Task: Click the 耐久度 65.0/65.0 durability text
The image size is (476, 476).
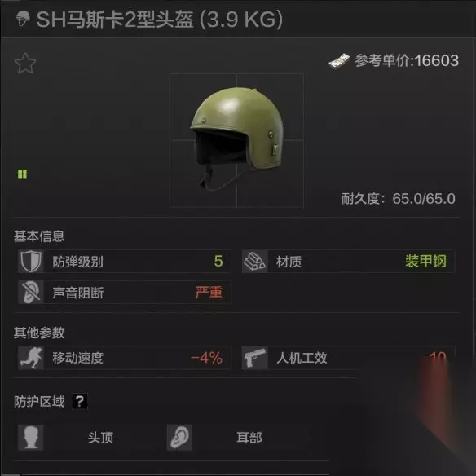Action: coord(399,199)
